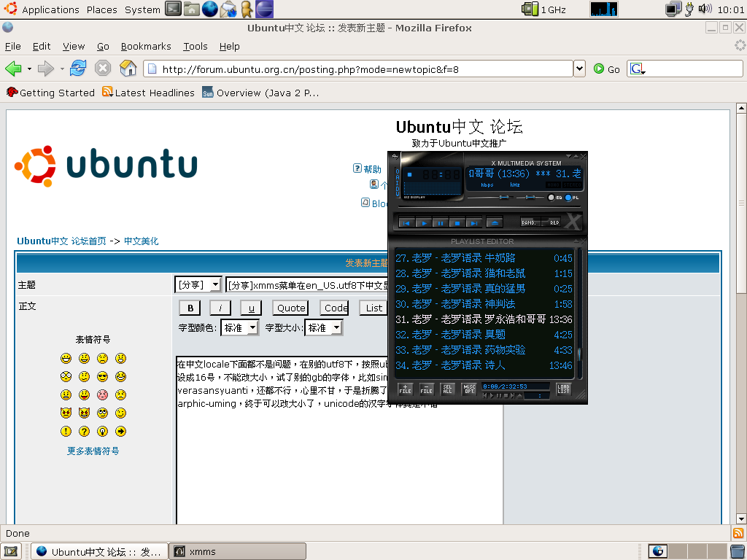Click the Firefox Back arrow button
Viewport: 747px width, 560px height.
point(13,69)
